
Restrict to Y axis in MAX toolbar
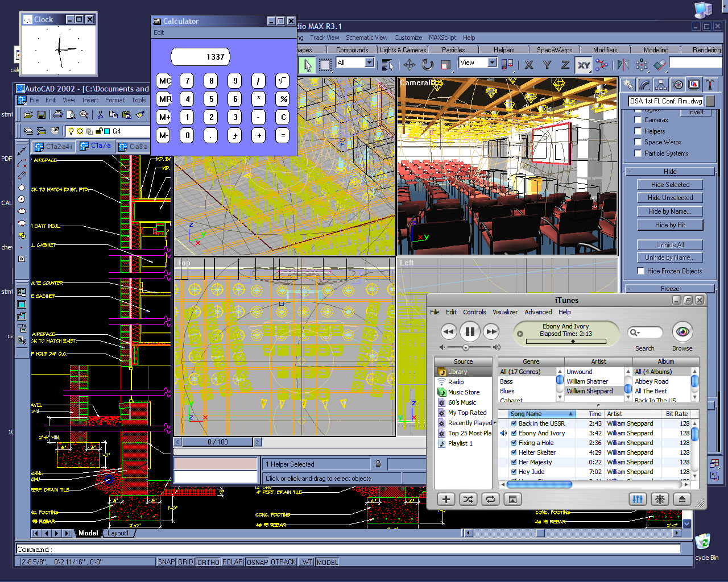pyautogui.click(x=547, y=65)
